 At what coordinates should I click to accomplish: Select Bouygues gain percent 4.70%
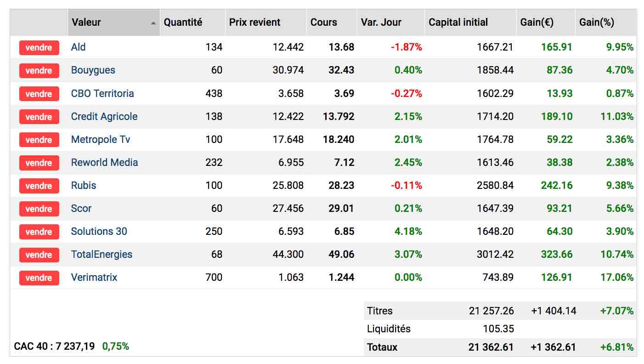point(620,70)
